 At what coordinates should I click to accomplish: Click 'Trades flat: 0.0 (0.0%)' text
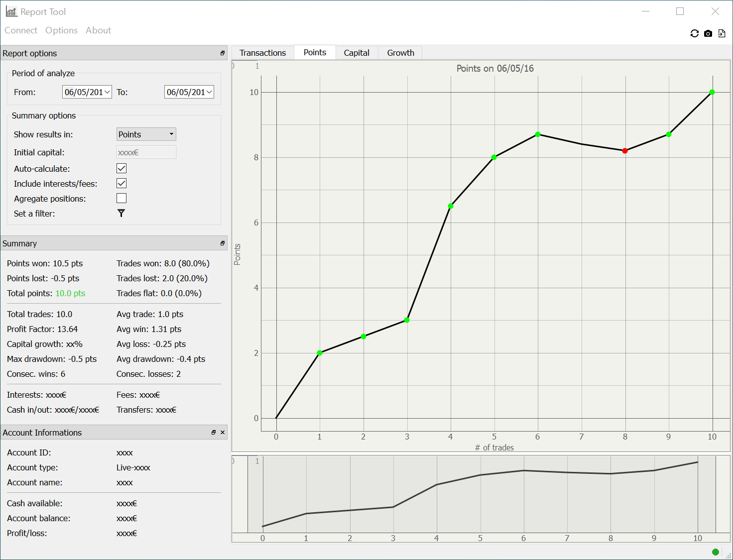(159, 293)
